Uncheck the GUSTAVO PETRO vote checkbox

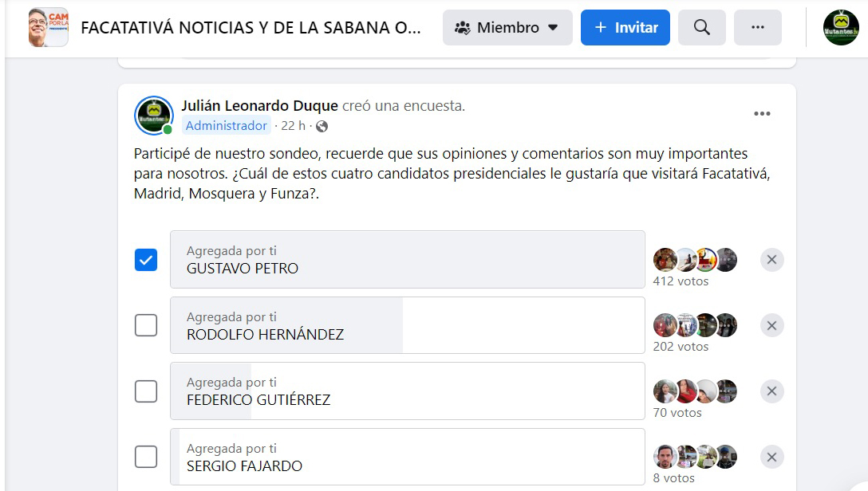146,260
